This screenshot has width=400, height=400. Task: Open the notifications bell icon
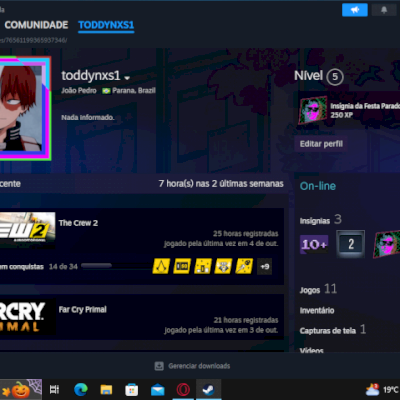point(384,10)
